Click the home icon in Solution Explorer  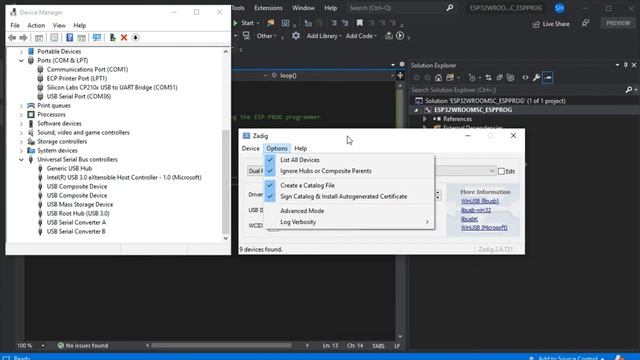coord(438,78)
